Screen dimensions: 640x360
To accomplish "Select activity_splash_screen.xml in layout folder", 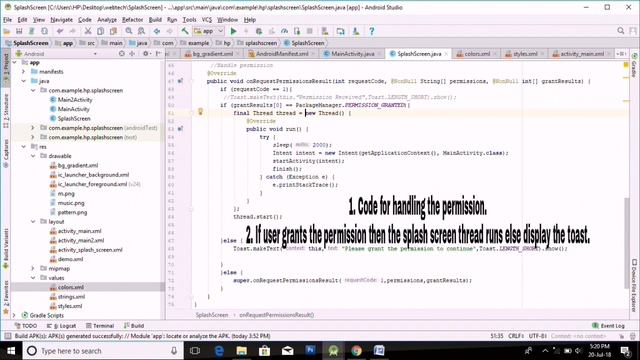I will (90, 250).
